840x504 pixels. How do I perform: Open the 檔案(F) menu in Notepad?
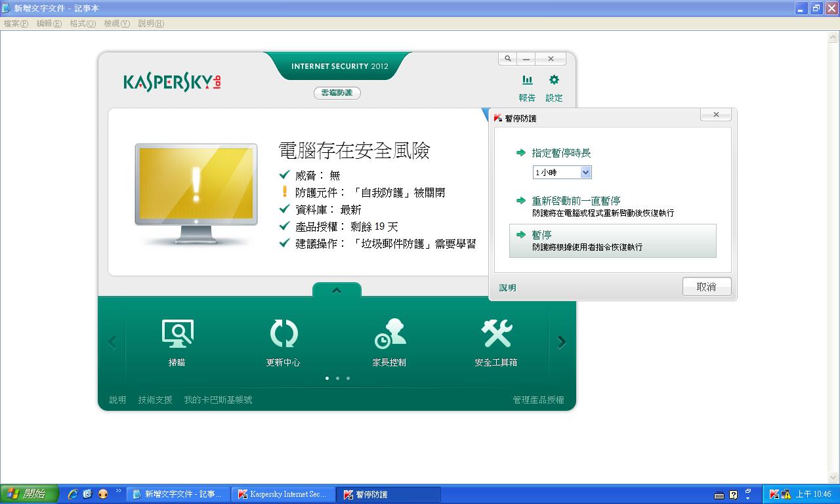tap(16, 24)
